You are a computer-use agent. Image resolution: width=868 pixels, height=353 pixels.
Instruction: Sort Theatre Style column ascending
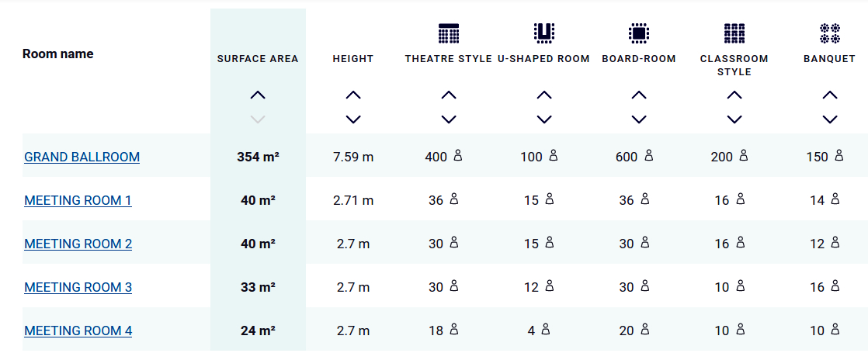pos(449,95)
